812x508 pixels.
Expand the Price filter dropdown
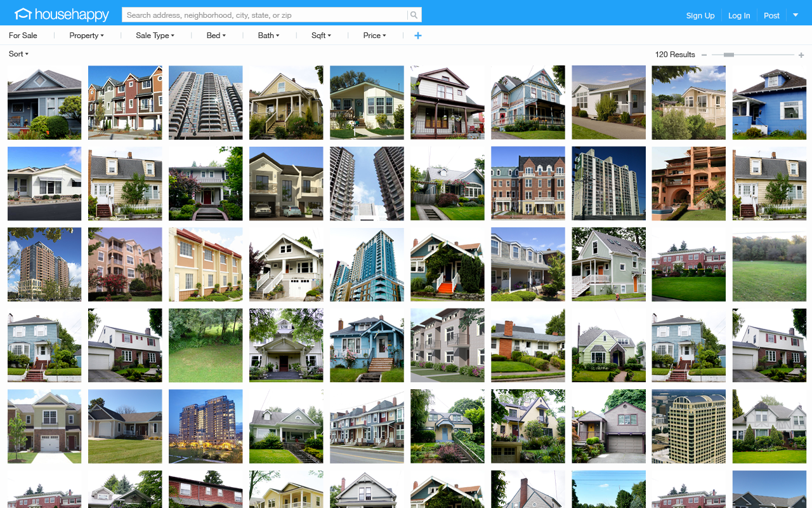pyautogui.click(x=374, y=36)
